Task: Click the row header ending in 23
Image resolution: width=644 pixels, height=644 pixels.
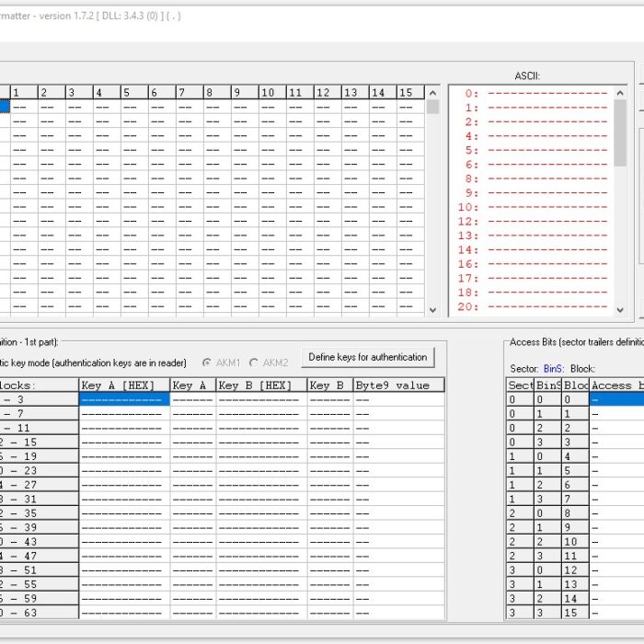Action: (39, 471)
